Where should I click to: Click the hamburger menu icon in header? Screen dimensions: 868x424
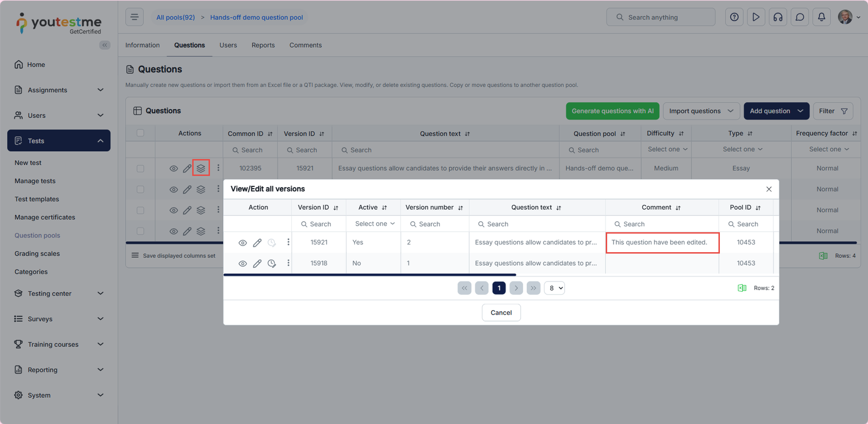(x=135, y=17)
